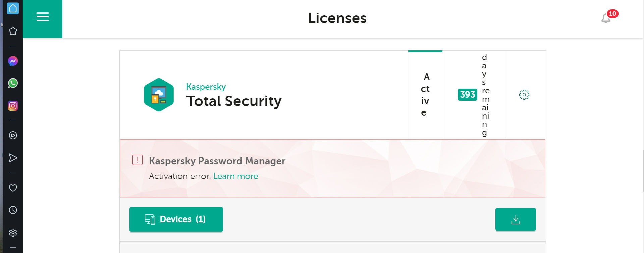Open browser settings gear in sidebar
The height and width of the screenshot is (253, 644).
coord(13,233)
